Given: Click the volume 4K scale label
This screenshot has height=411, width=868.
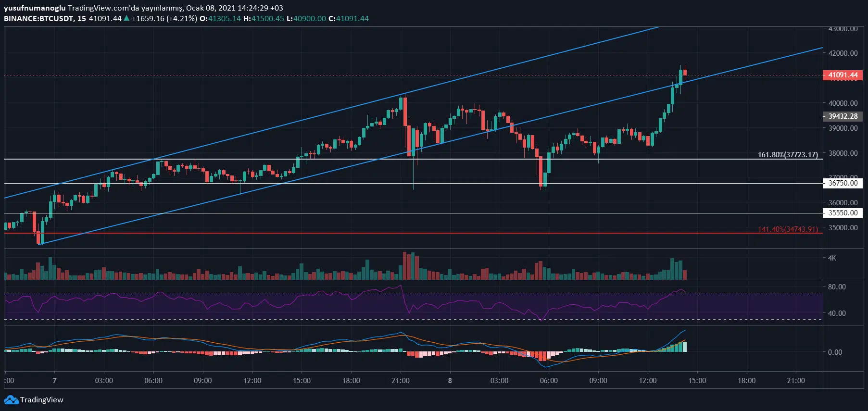Looking at the screenshot, I should (832, 258).
